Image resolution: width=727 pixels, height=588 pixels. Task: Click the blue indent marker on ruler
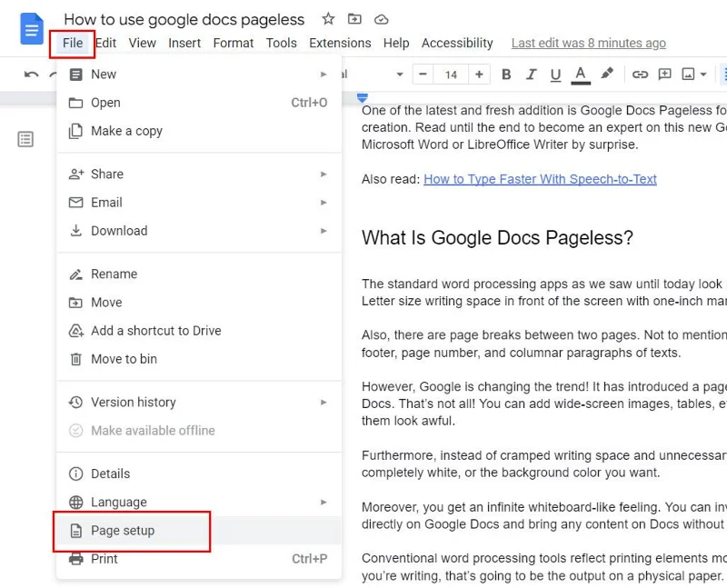coord(363,97)
